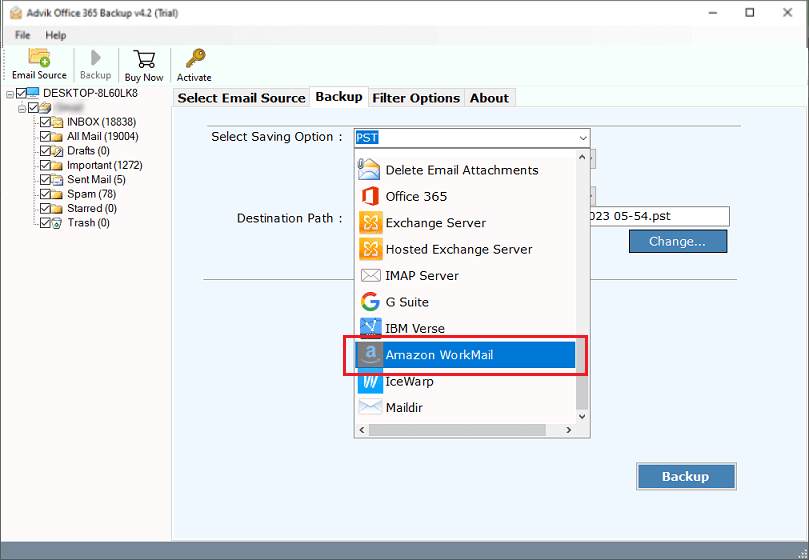Switch to Filter Options tab
This screenshot has height=560, width=809.
[x=416, y=98]
